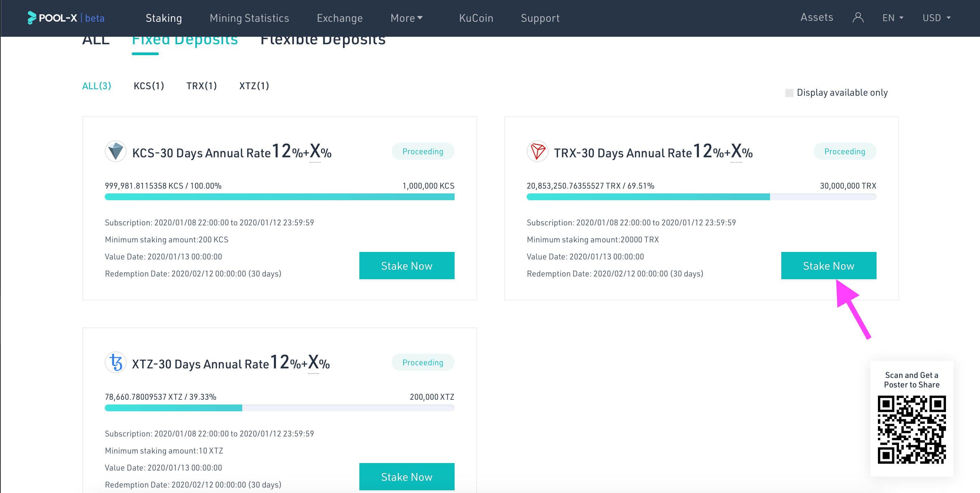Click the XTZ Tezos coin icon
This screenshot has width=980, height=493.
pyautogui.click(x=115, y=362)
